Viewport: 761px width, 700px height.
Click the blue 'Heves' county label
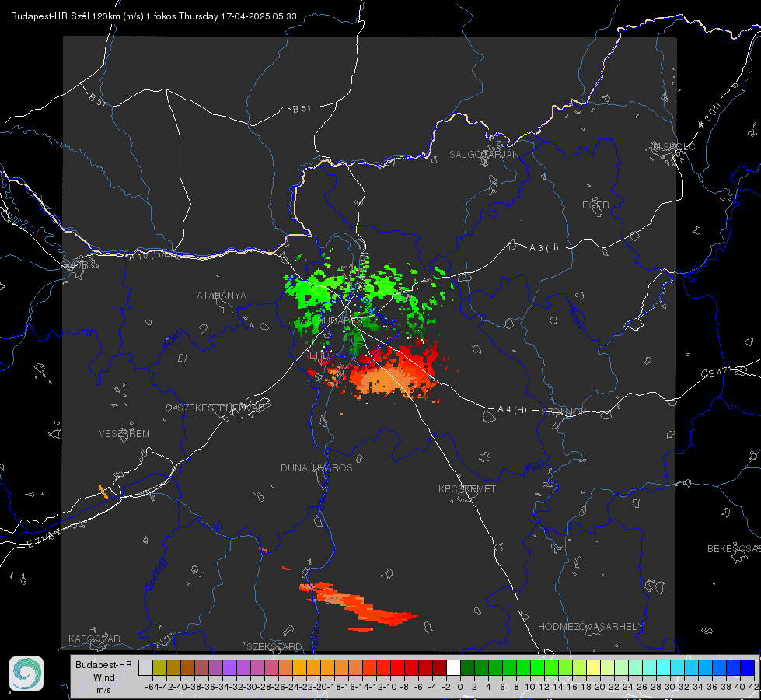coord(576,316)
